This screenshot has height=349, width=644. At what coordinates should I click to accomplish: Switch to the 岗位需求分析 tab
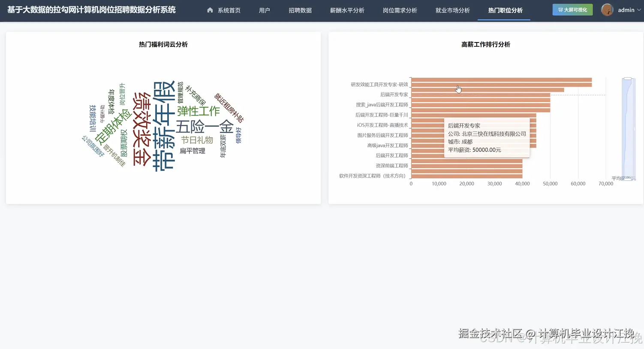(400, 10)
